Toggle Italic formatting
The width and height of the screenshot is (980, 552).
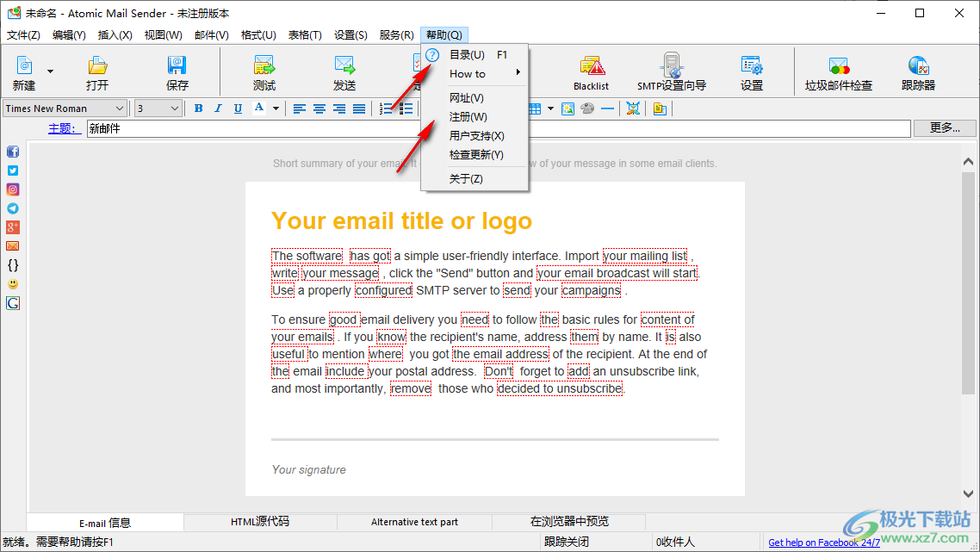(218, 109)
